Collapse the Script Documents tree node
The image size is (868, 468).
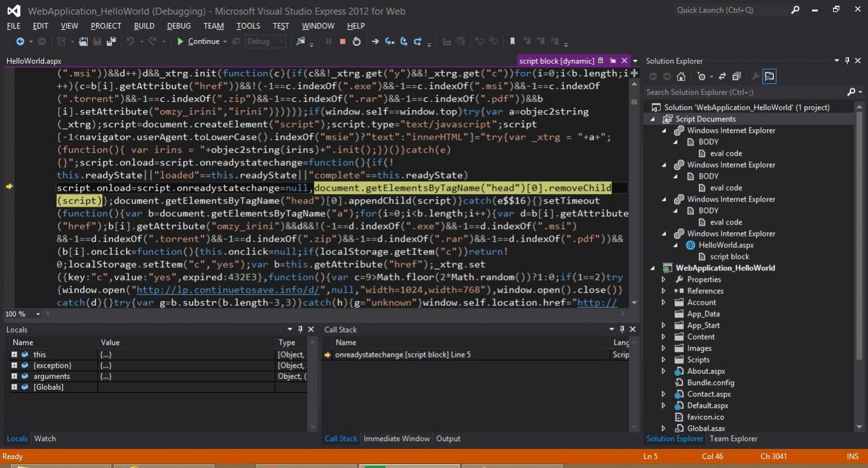coord(653,119)
